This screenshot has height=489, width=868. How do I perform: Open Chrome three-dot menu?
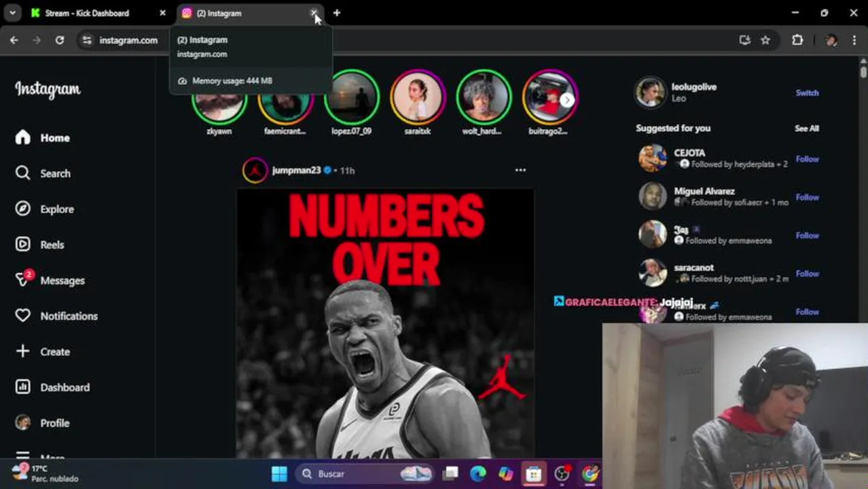(854, 40)
